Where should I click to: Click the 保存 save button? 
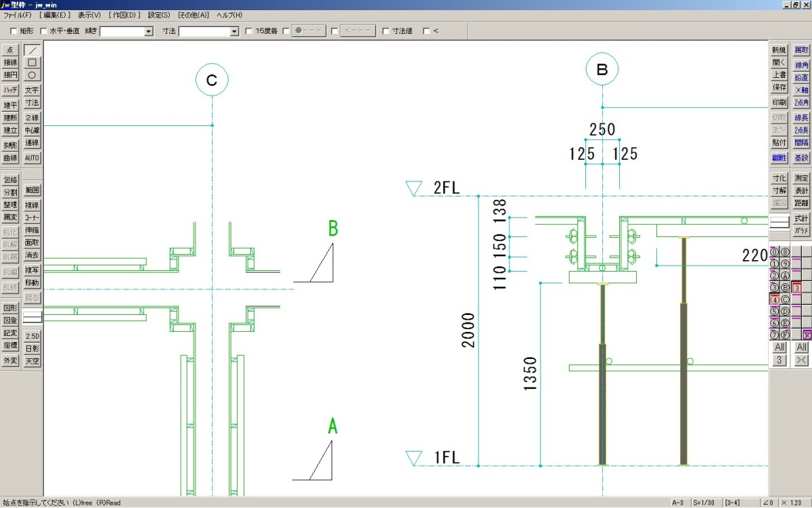[x=779, y=87]
